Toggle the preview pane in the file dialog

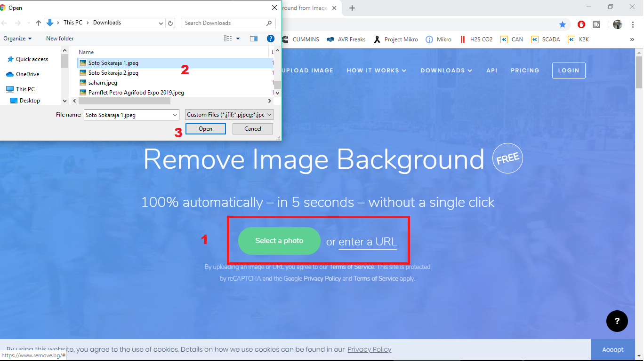[x=253, y=39]
